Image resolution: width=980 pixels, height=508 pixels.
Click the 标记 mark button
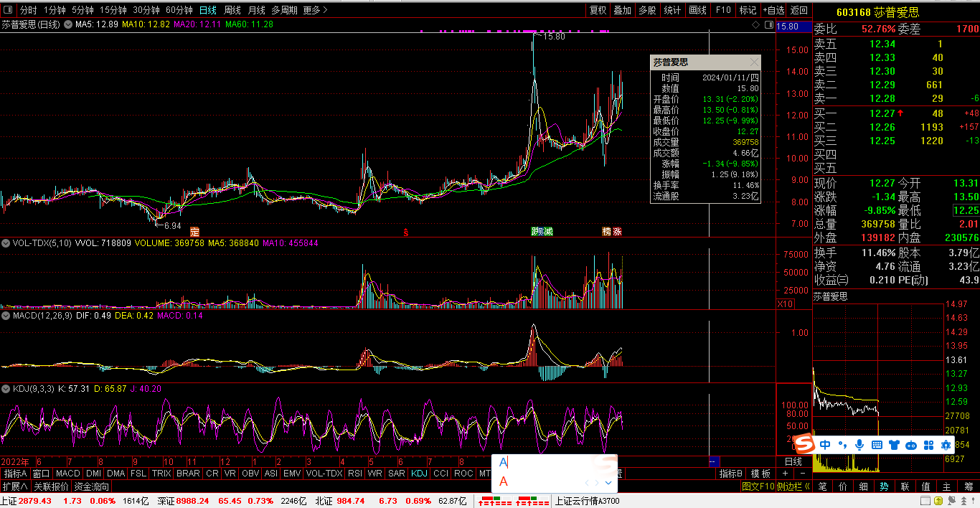748,10
